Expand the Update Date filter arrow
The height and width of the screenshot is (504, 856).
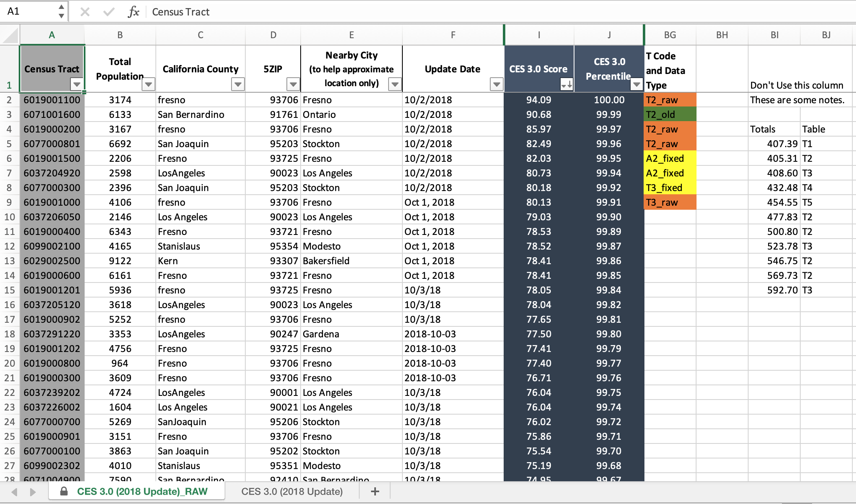pos(496,84)
